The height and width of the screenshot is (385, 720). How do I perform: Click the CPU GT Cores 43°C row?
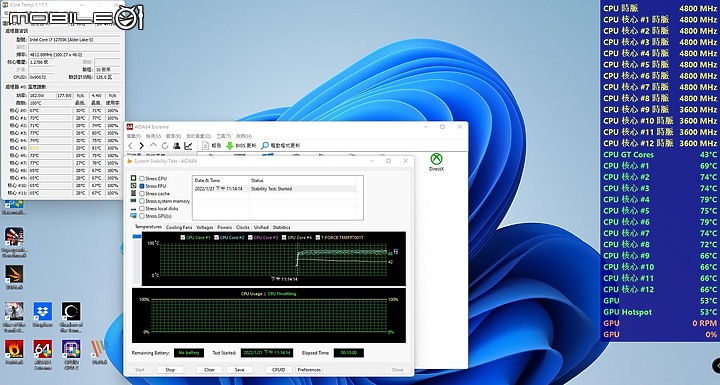tap(660, 154)
